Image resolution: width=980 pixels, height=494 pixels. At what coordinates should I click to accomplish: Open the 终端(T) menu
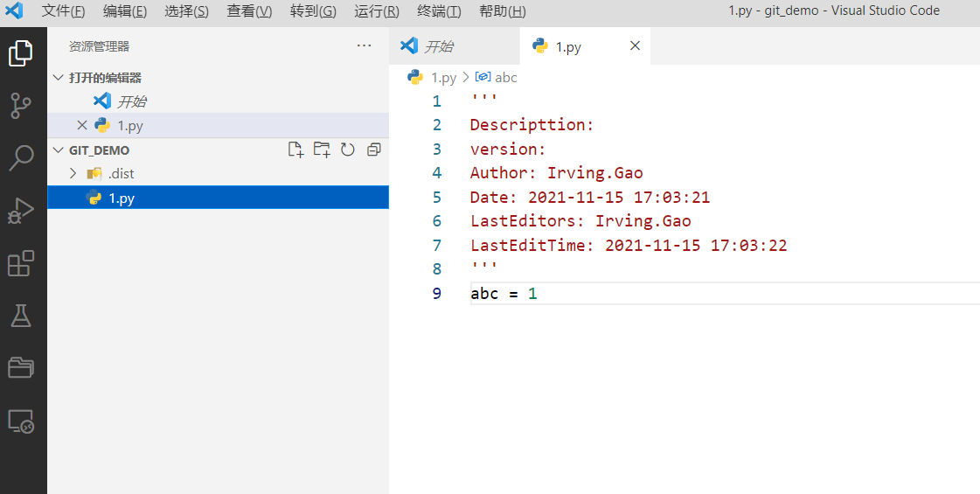coord(440,11)
